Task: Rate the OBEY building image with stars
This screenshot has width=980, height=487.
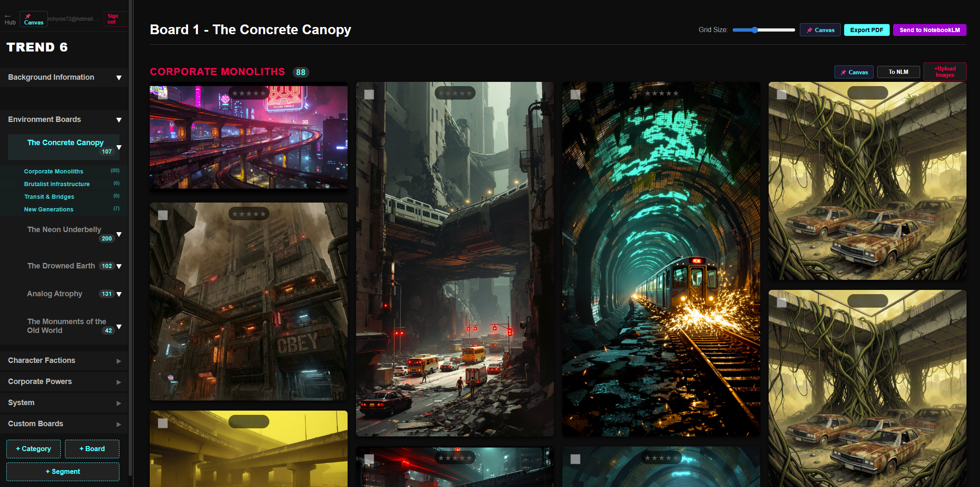Action: [x=248, y=214]
